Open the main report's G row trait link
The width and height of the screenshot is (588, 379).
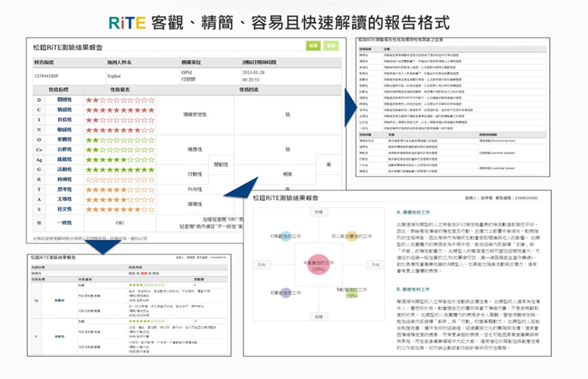(x=65, y=170)
